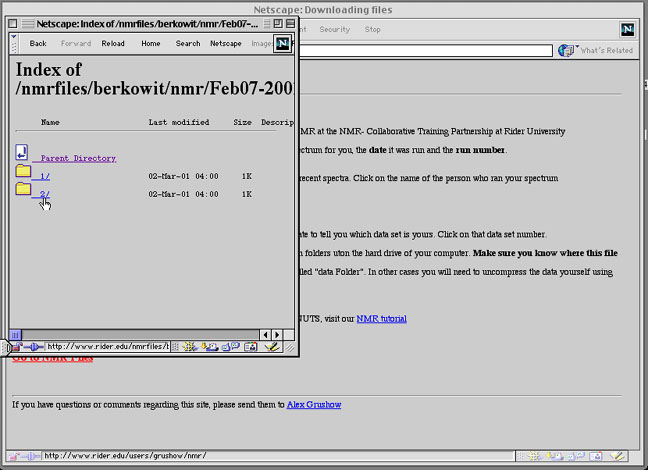Click the Parent Directory back-arrow icon

22,153
